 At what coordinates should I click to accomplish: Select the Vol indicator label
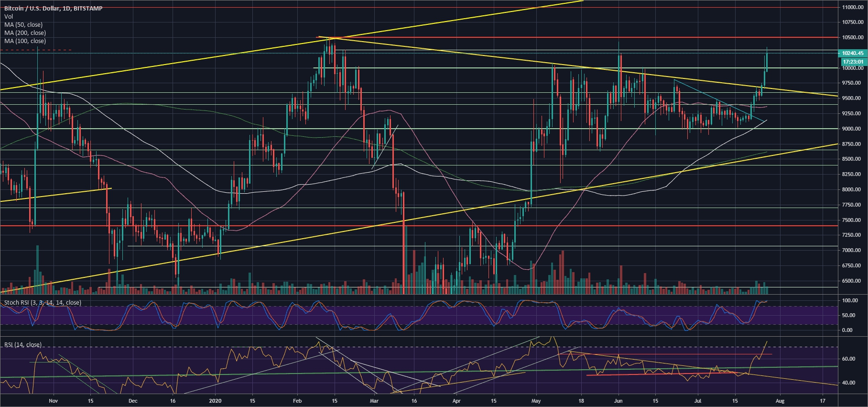coord(8,17)
